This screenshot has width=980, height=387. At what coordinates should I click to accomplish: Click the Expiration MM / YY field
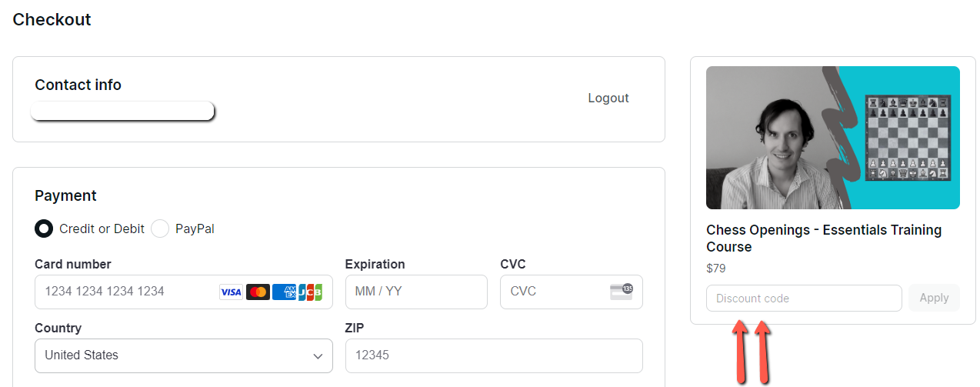click(416, 292)
